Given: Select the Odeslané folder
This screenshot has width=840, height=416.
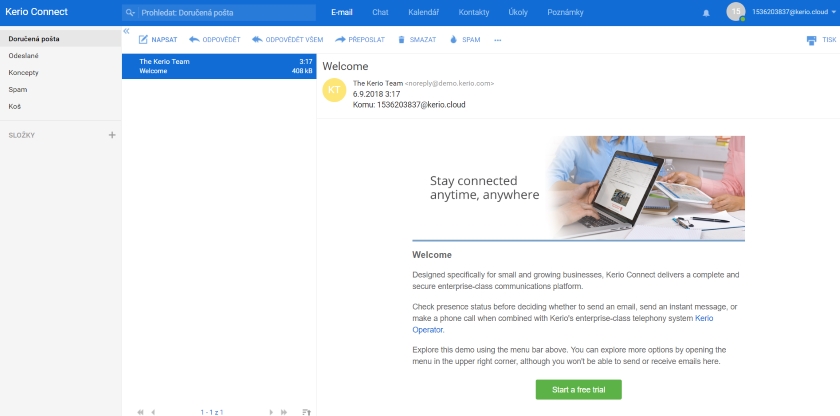Looking at the screenshot, I should pyautogui.click(x=61, y=56).
